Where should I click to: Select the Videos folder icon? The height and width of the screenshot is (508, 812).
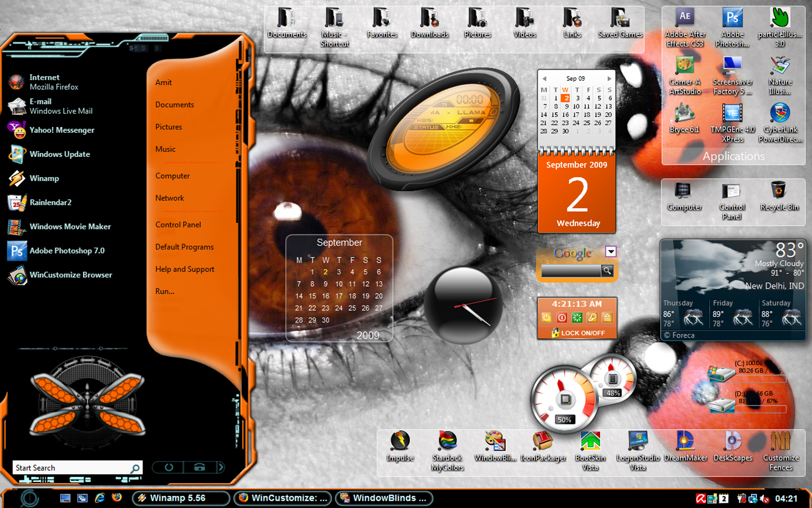(x=525, y=23)
